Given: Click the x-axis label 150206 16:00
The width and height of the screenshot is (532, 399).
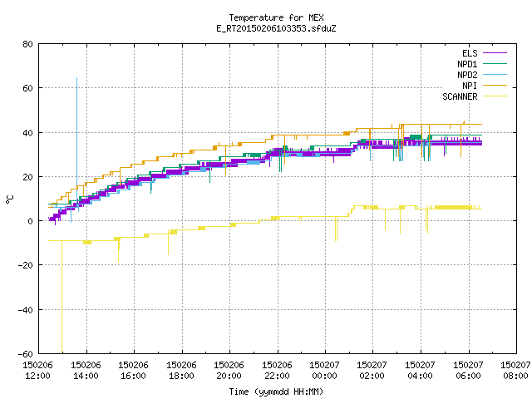Looking at the screenshot, I should [x=133, y=371].
